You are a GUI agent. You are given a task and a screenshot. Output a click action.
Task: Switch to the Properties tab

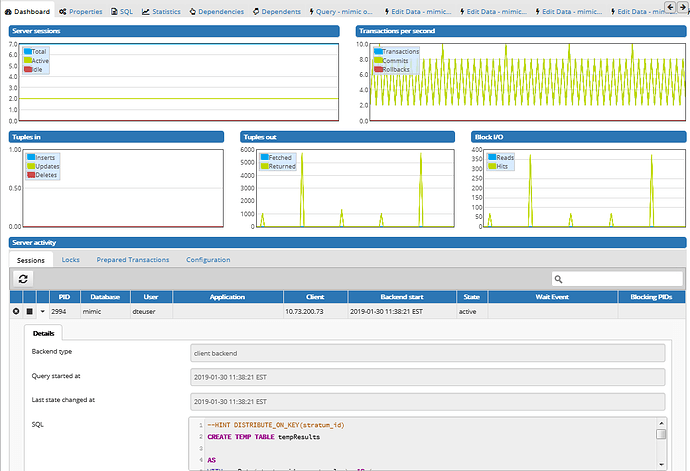81,11
